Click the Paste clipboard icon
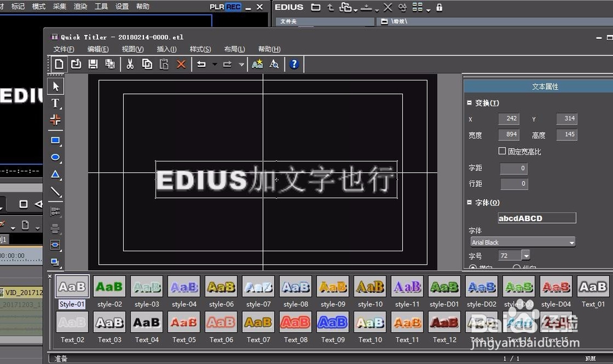This screenshot has width=613, height=364. point(164,64)
